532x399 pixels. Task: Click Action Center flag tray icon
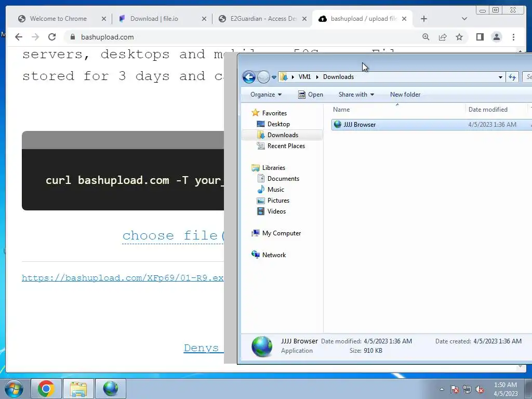click(454, 389)
